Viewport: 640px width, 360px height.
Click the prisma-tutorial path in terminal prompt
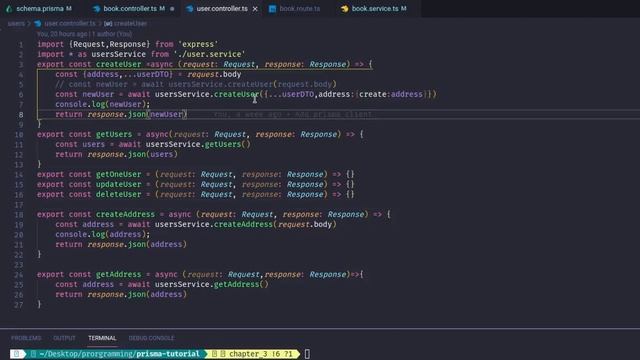tap(168, 354)
